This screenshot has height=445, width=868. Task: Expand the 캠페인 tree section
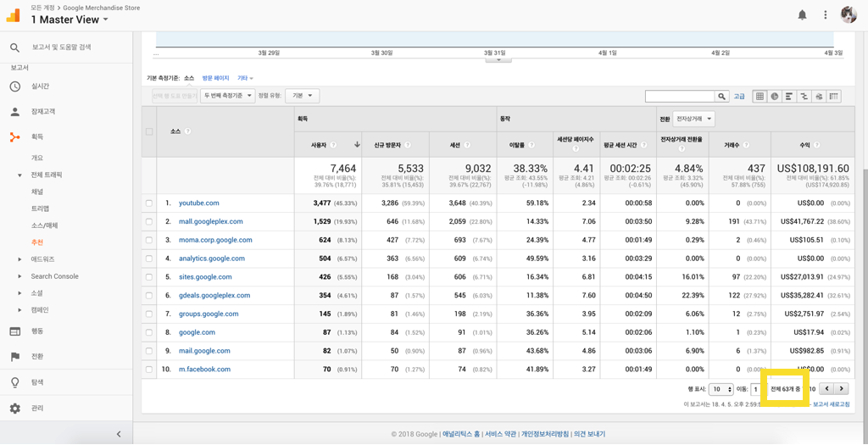20,310
